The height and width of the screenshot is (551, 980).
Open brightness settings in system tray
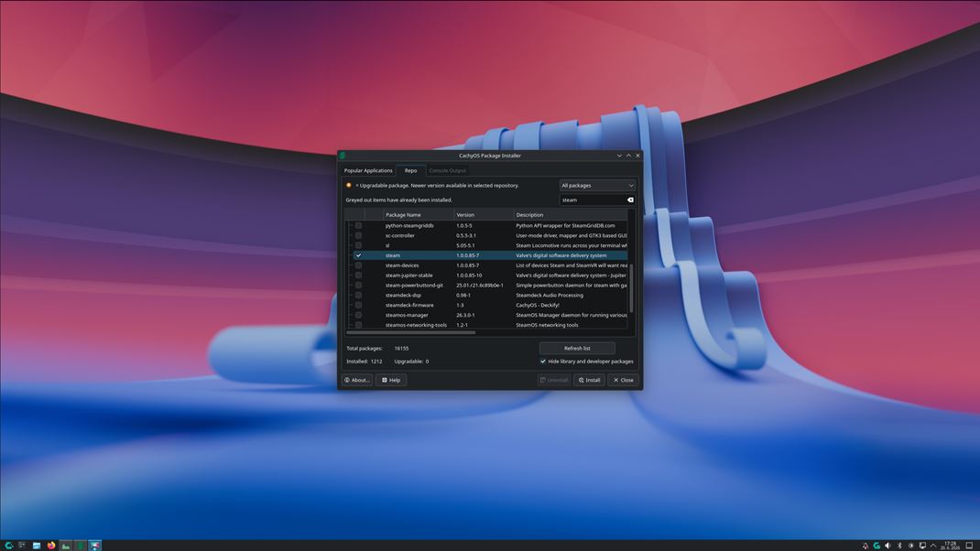pyautogui.click(x=911, y=546)
